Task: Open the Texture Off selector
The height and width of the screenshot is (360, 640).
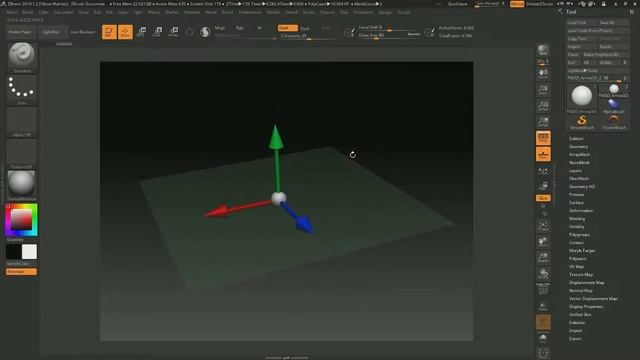Action: (x=22, y=154)
